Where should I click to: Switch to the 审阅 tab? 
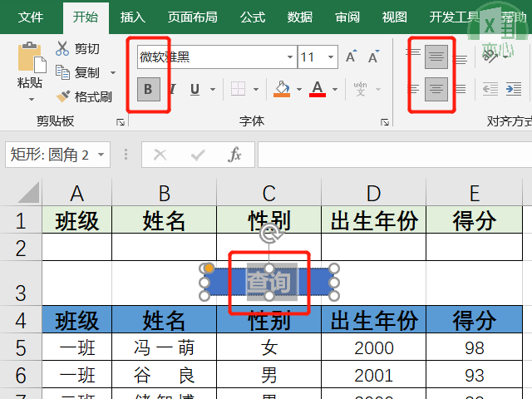(347, 17)
